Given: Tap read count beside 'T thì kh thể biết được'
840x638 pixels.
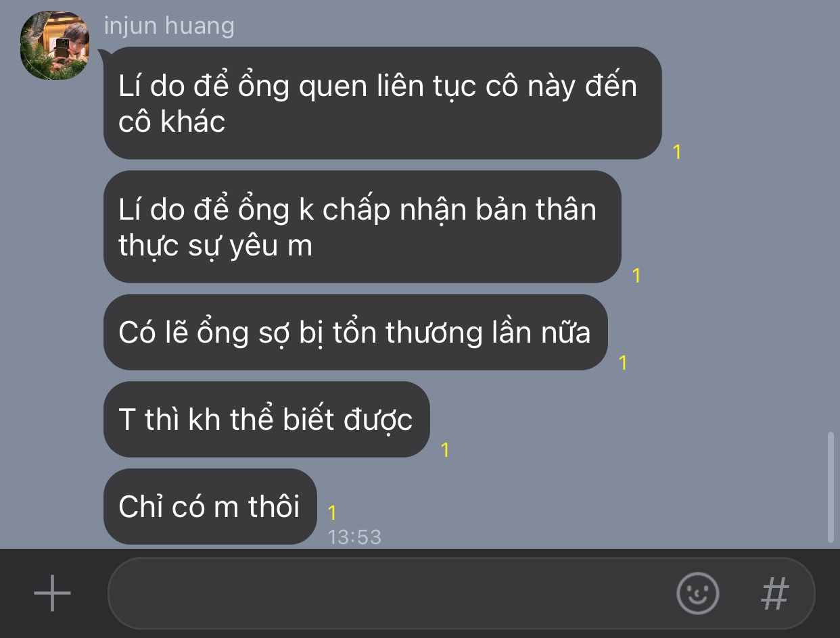Looking at the screenshot, I should [445, 450].
